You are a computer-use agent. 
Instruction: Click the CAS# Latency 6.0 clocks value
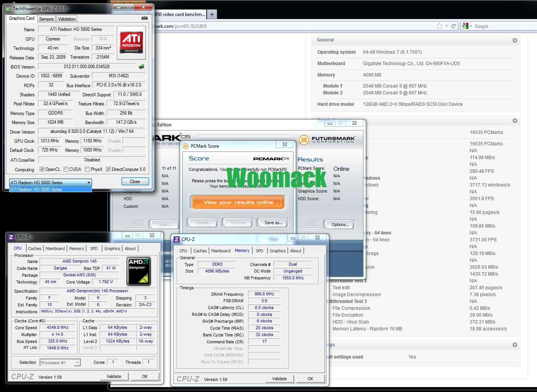(265, 308)
